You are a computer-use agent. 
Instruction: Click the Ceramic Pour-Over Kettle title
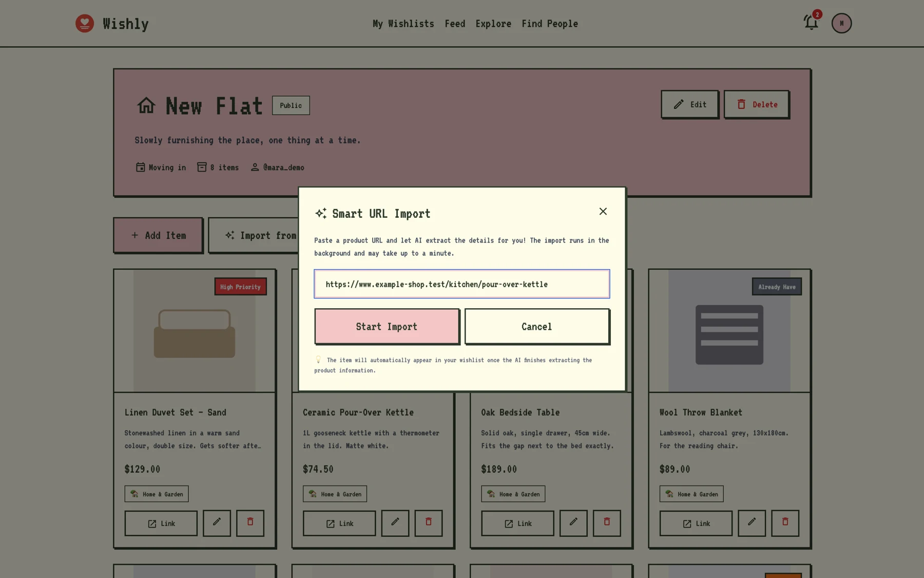click(358, 413)
